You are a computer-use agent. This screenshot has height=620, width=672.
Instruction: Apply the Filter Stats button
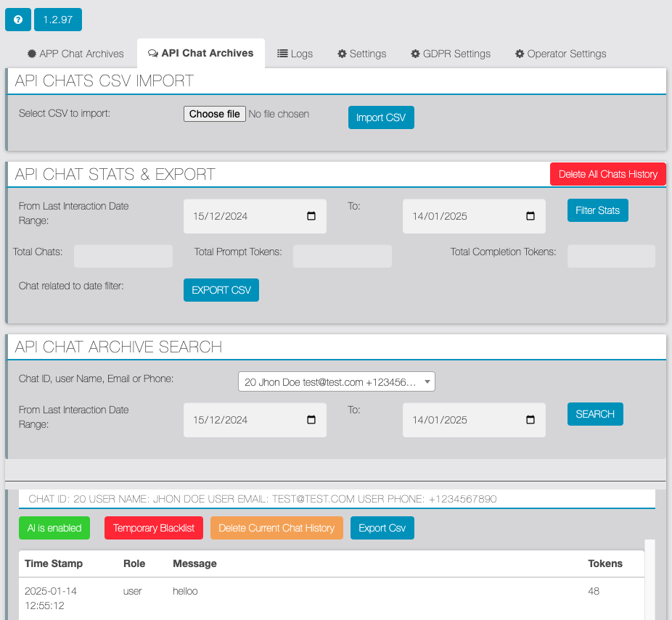click(x=597, y=210)
